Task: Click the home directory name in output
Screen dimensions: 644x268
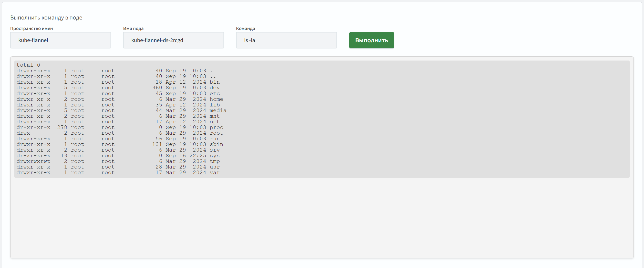Action: [x=216, y=99]
